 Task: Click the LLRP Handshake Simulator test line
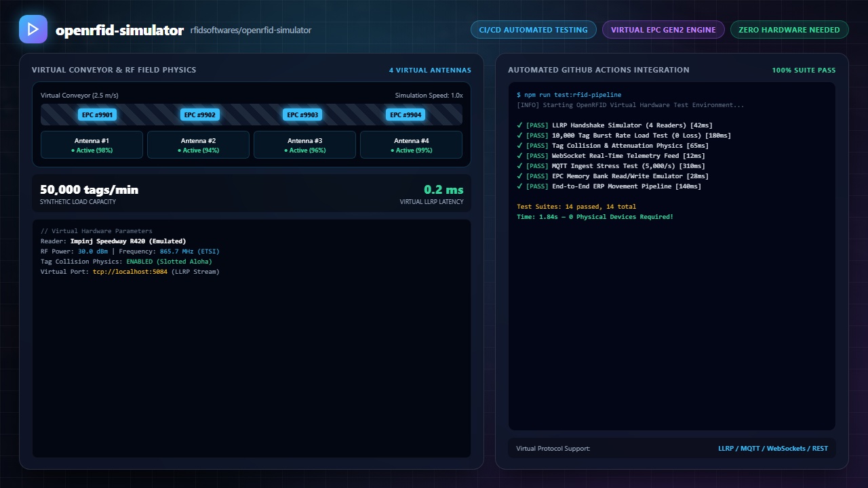click(x=614, y=125)
